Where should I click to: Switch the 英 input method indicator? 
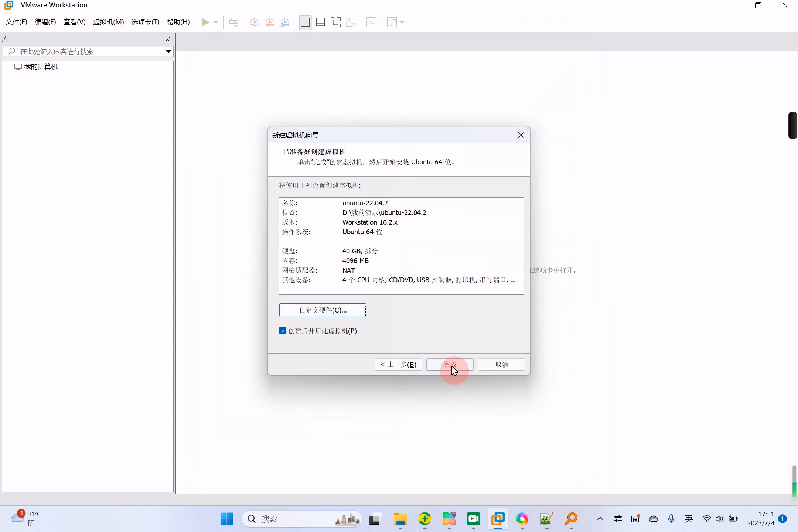689,519
